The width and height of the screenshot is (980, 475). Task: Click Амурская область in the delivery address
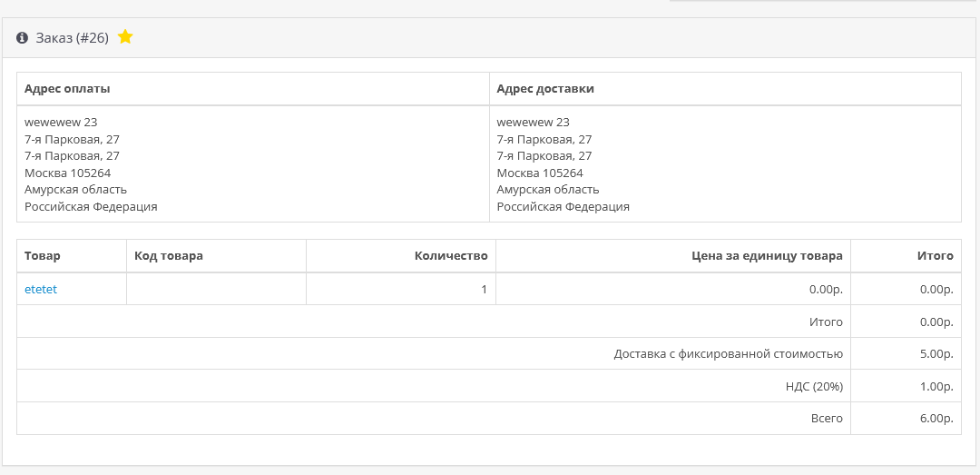pos(548,190)
